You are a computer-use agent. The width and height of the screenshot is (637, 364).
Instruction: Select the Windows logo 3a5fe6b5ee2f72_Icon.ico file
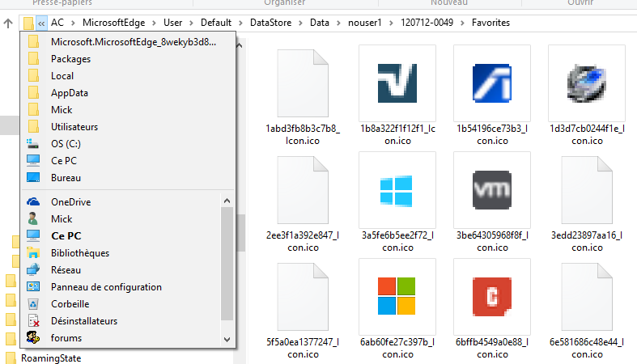click(x=397, y=190)
